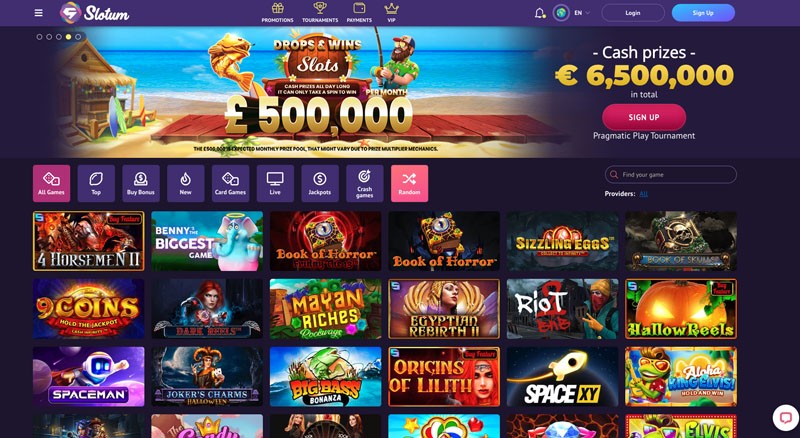
Task: Open VIP crown icon
Action: (x=391, y=8)
